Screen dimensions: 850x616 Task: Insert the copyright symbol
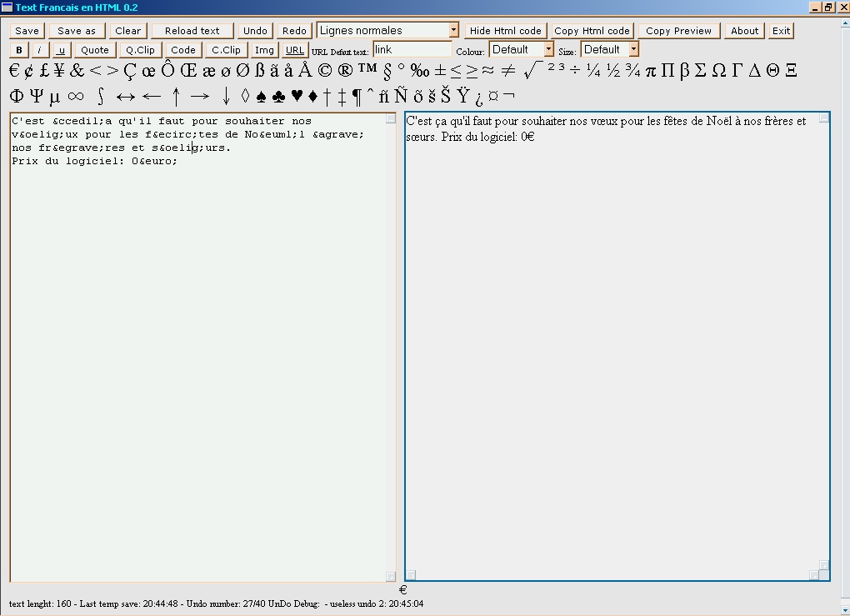(325, 71)
